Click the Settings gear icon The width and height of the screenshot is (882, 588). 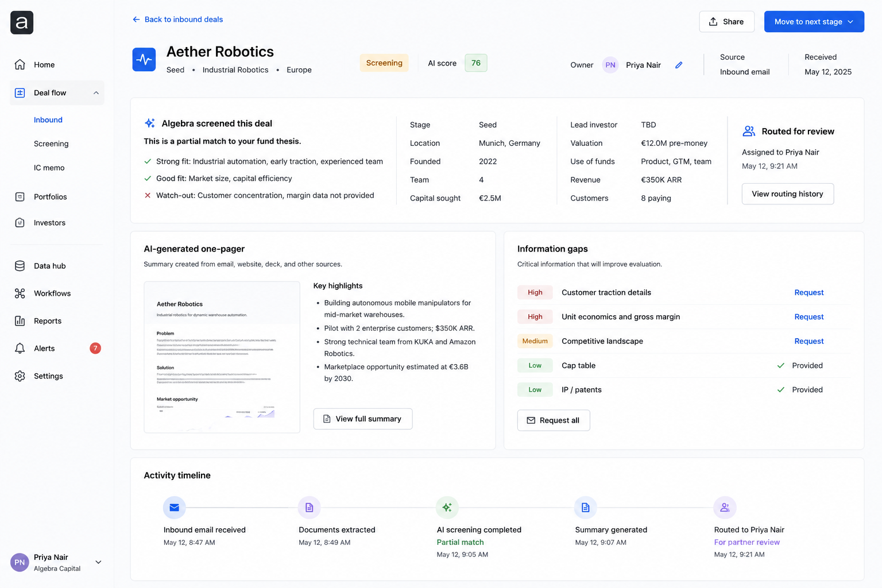coord(20,376)
